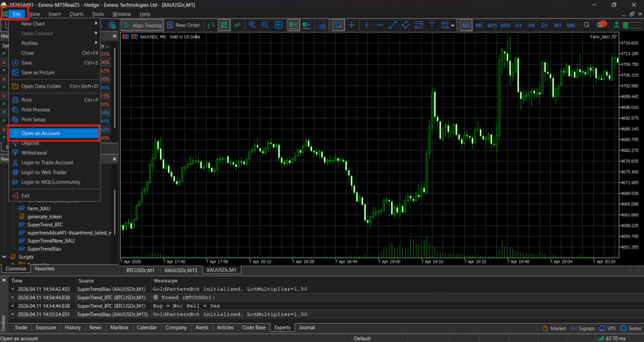Open the VPS link in toolbox footer
The height and width of the screenshot is (342, 644).
pos(608,328)
